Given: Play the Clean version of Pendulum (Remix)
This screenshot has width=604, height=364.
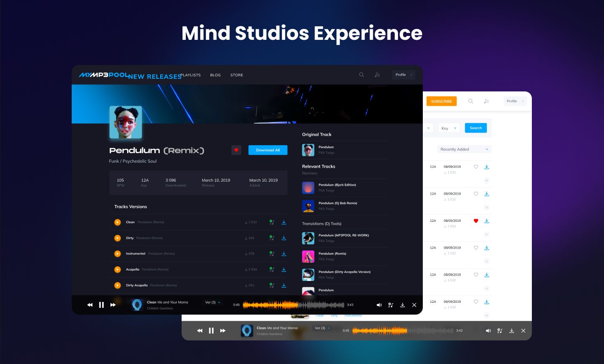Looking at the screenshot, I should pyautogui.click(x=117, y=222).
